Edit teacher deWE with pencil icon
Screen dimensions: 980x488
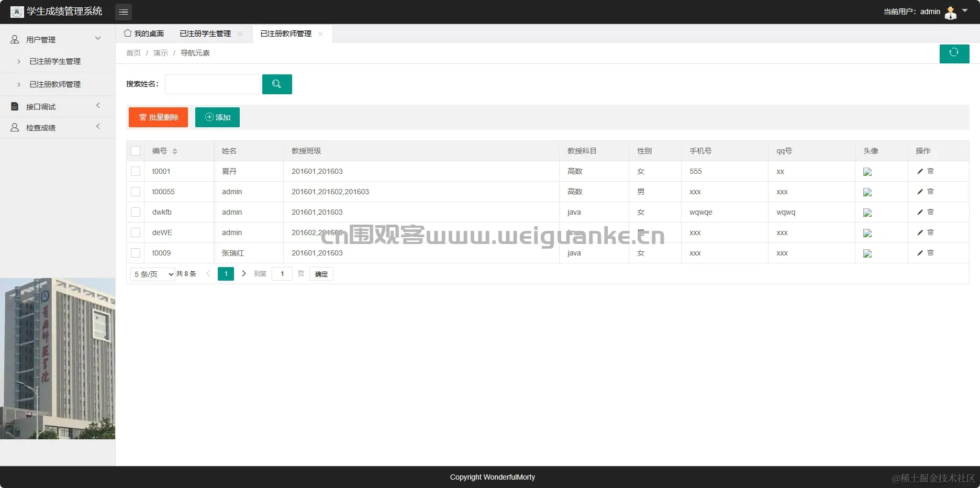pyautogui.click(x=920, y=232)
